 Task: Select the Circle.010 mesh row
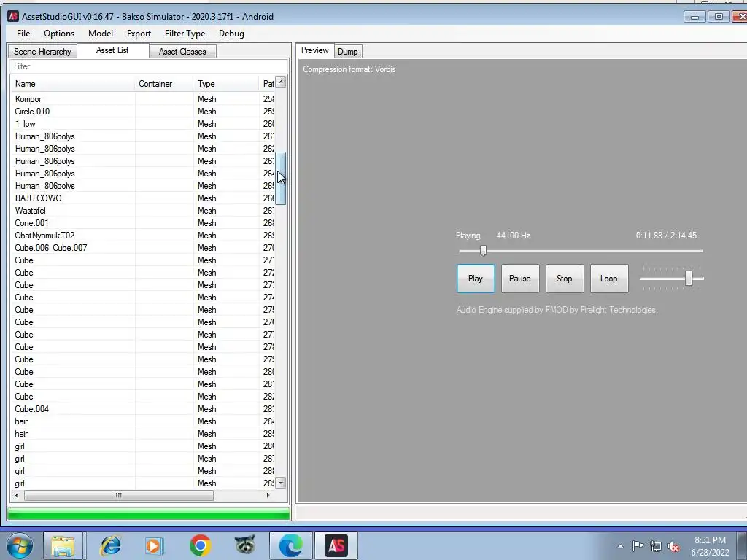coord(143,112)
